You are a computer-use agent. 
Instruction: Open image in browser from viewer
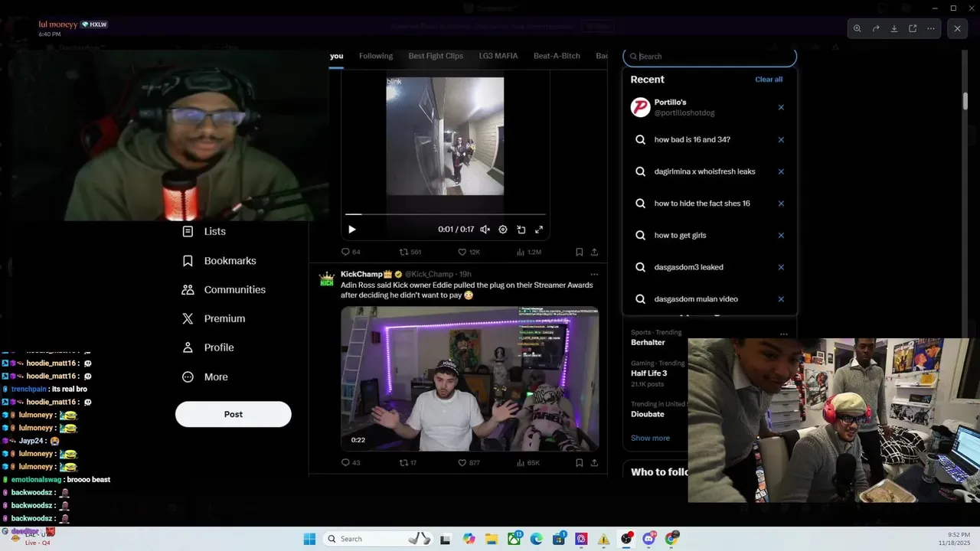913,28
